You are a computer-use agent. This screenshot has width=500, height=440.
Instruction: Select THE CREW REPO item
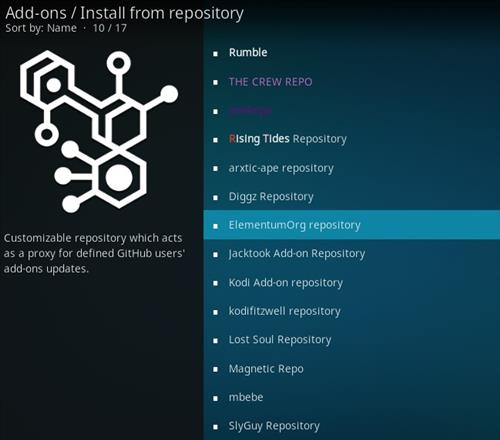352,82
